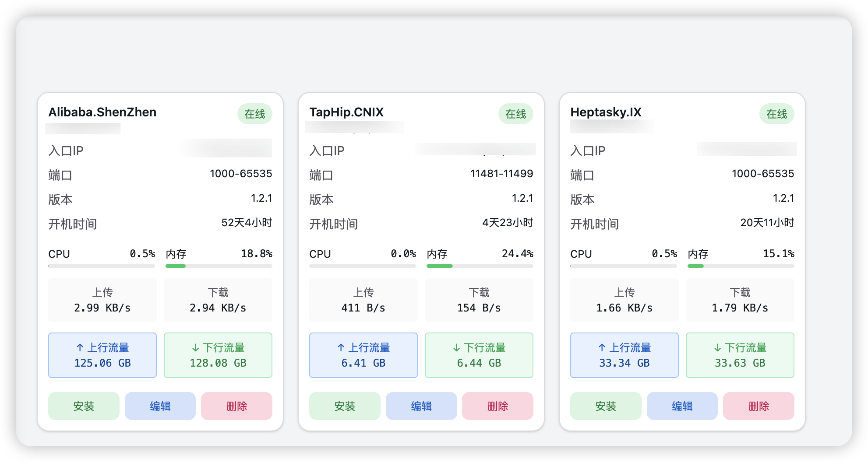Install the TapHip.CNIX node using 安装
Screen dimensions: 868x462
point(345,406)
